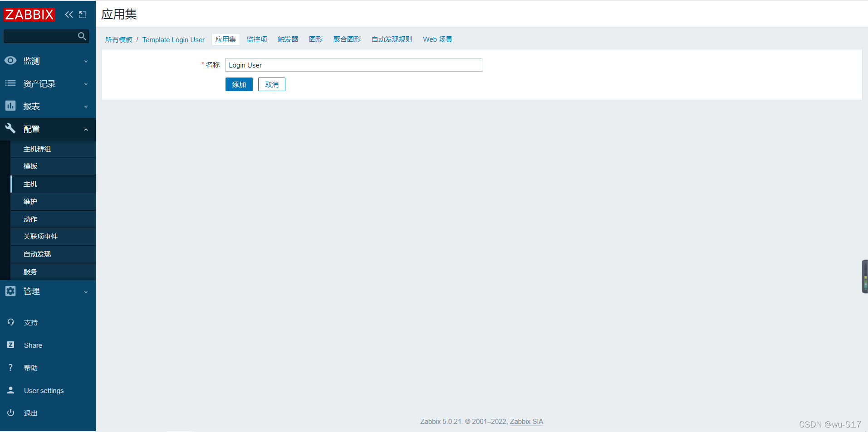Switch to the 触发器 tab

tap(288, 39)
